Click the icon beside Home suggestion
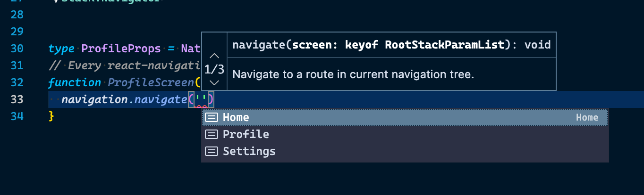This screenshot has width=644, height=195. pos(212,117)
